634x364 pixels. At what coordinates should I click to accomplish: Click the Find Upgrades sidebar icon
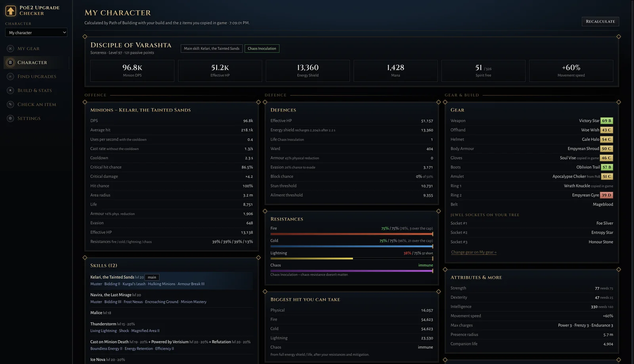pos(10,76)
